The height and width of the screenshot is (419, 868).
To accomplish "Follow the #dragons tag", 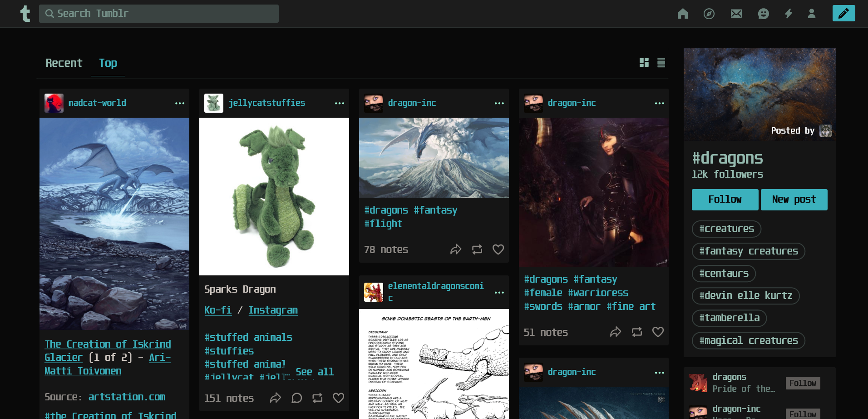I will tap(725, 200).
